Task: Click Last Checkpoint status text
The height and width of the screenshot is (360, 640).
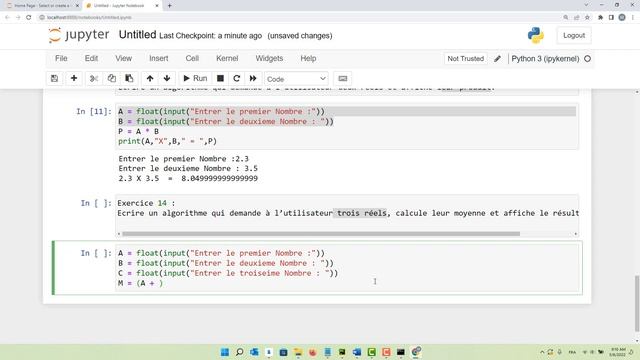Action: 211,36
